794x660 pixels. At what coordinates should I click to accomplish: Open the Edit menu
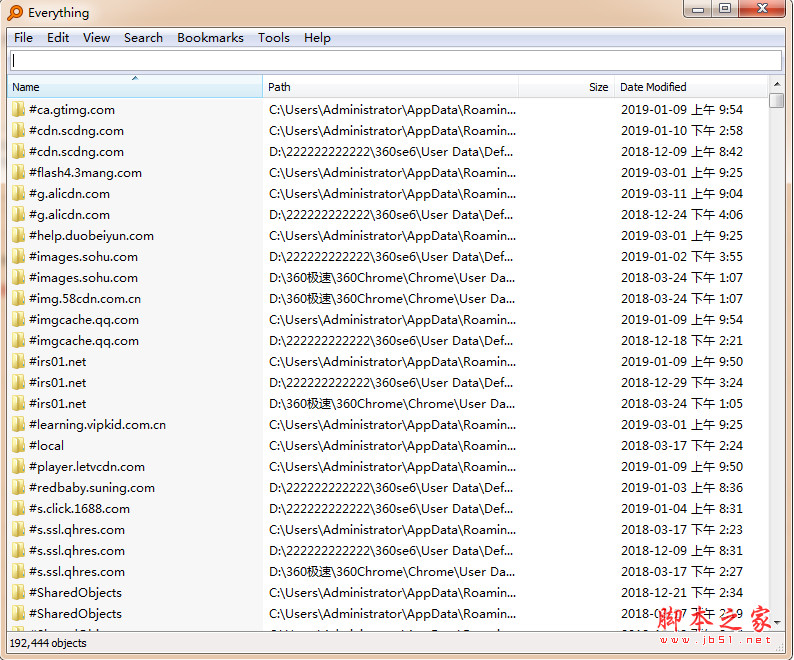58,38
